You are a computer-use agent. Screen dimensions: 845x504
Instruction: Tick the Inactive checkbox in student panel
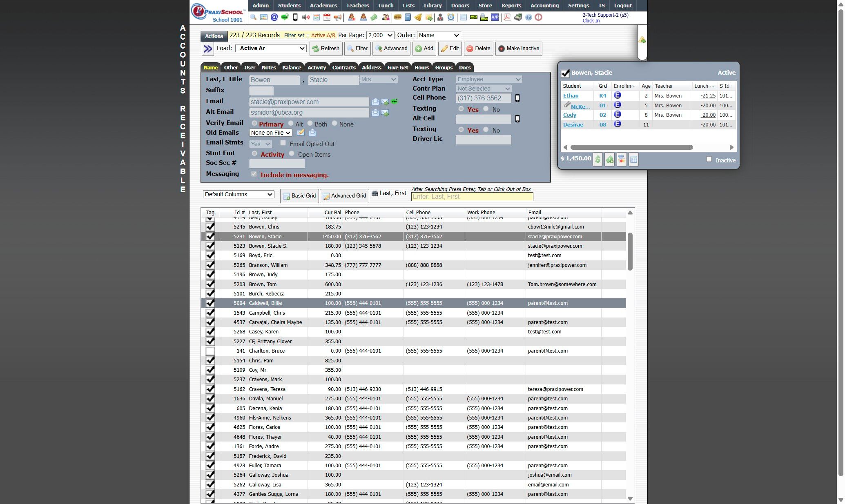tap(709, 160)
